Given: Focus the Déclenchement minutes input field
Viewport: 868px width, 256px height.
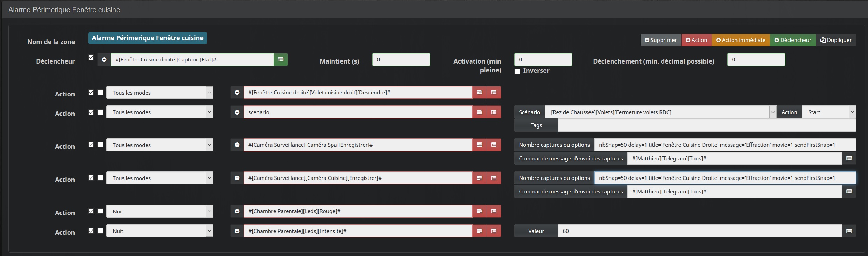Looking at the screenshot, I should tap(756, 60).
